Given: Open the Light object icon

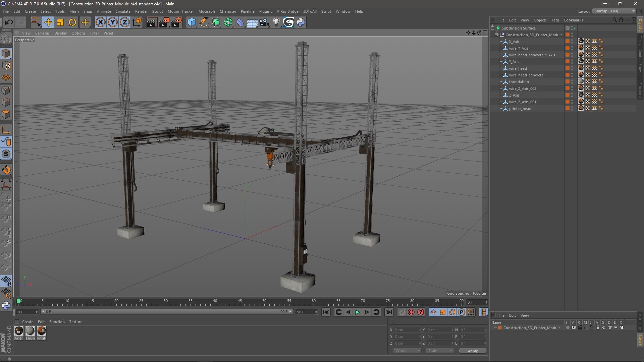Looking at the screenshot, I should pyautogui.click(x=276, y=22).
